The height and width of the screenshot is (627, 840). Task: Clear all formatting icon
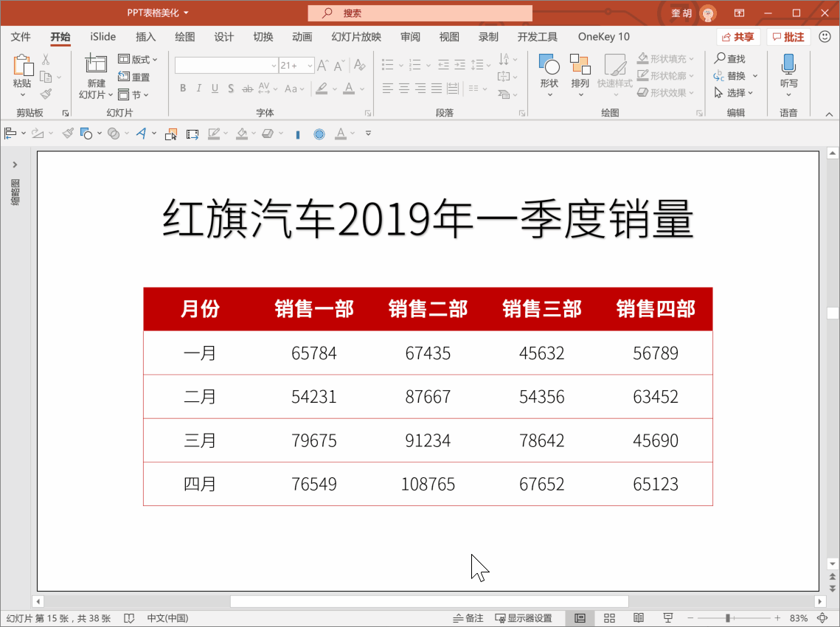coord(359,66)
